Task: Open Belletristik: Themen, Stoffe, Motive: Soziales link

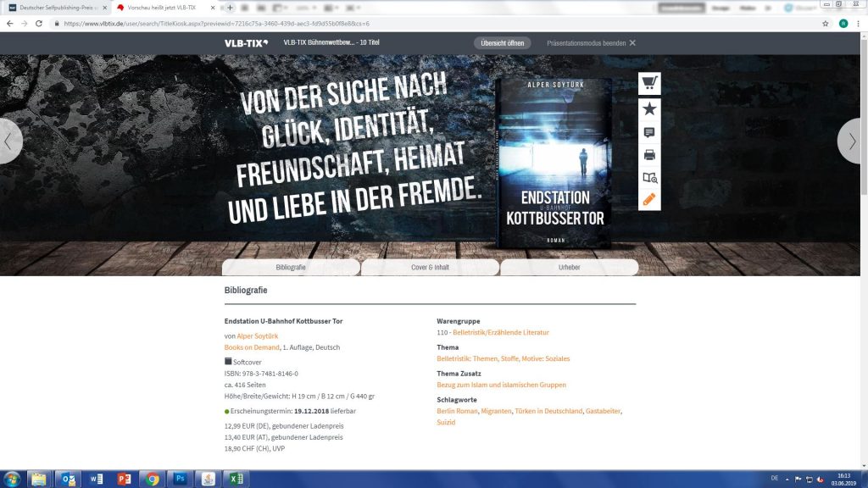Action: (x=504, y=358)
